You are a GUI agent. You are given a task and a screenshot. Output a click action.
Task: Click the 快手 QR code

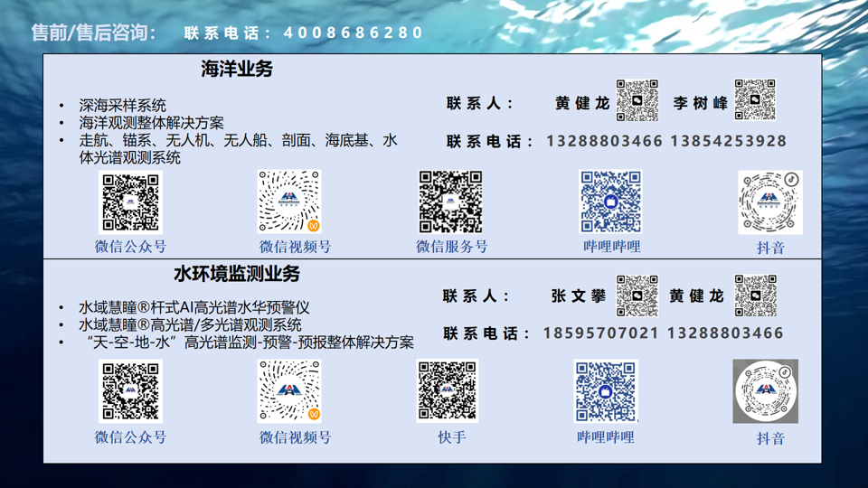(x=448, y=390)
